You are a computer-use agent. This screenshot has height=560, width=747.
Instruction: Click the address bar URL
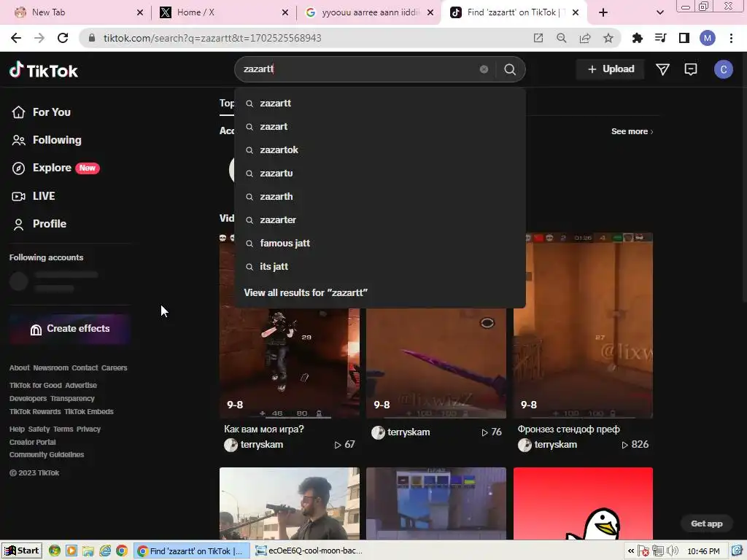pos(212,38)
